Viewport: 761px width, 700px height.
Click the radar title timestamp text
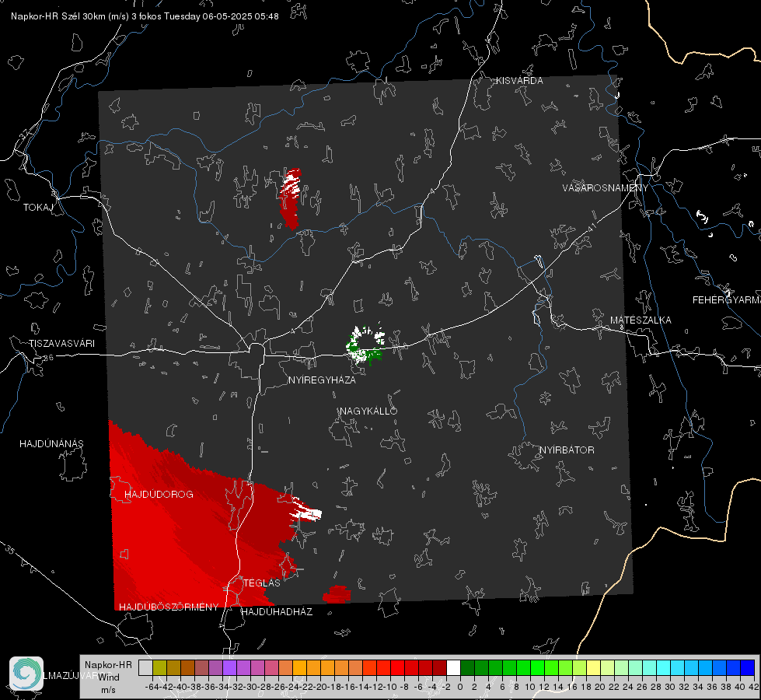145,16
